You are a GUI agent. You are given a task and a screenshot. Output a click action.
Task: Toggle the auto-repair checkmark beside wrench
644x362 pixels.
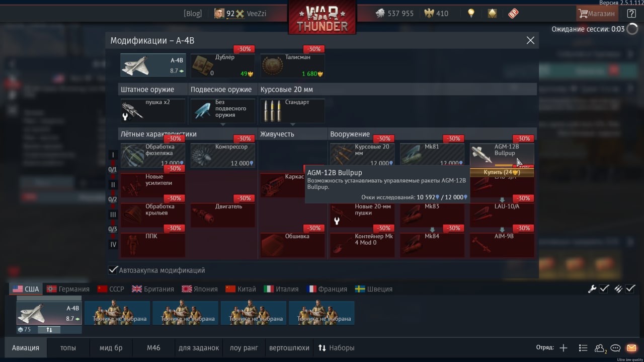tap(604, 289)
